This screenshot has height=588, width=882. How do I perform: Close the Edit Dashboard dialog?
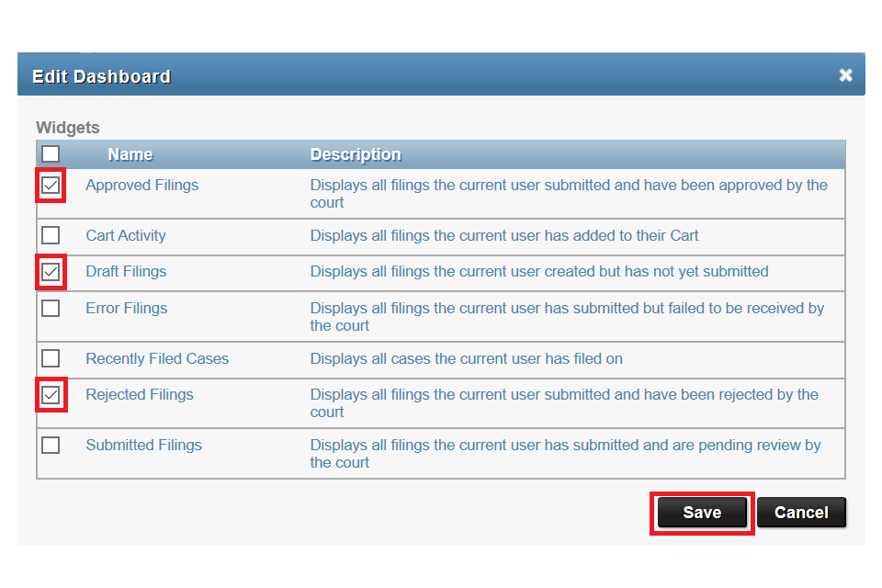(x=845, y=75)
